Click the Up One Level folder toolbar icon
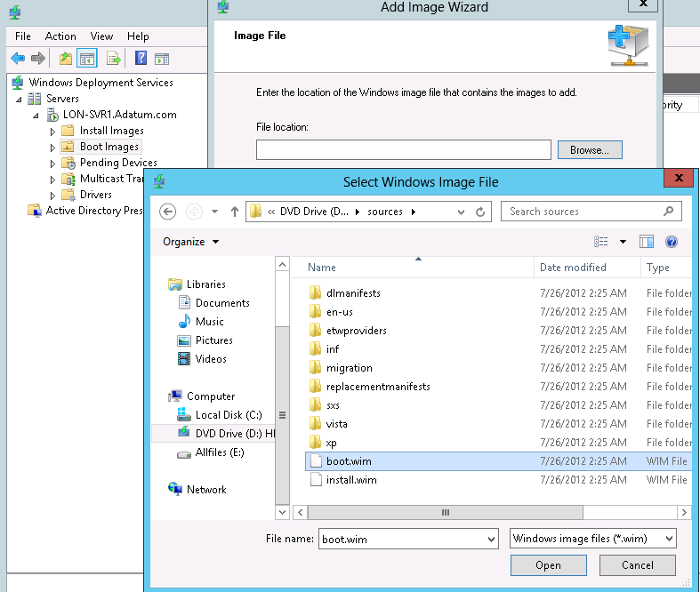The height and width of the screenshot is (592, 700). 66,59
